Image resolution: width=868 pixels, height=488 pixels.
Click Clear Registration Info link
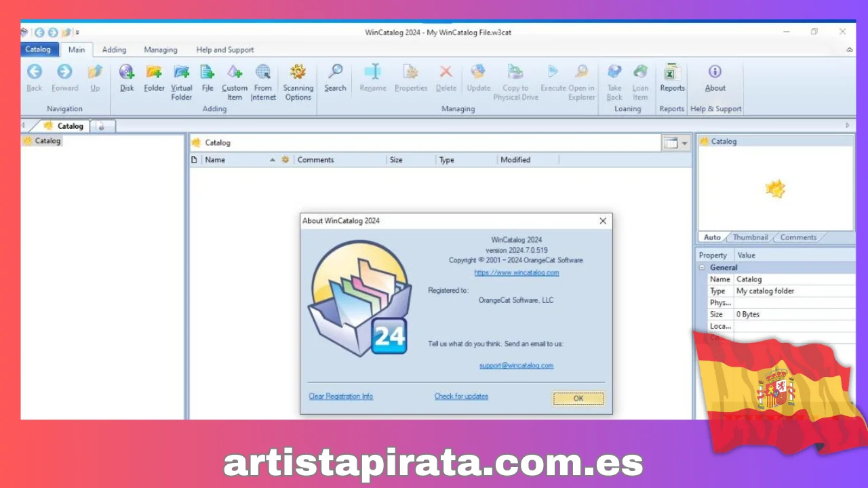tap(340, 396)
